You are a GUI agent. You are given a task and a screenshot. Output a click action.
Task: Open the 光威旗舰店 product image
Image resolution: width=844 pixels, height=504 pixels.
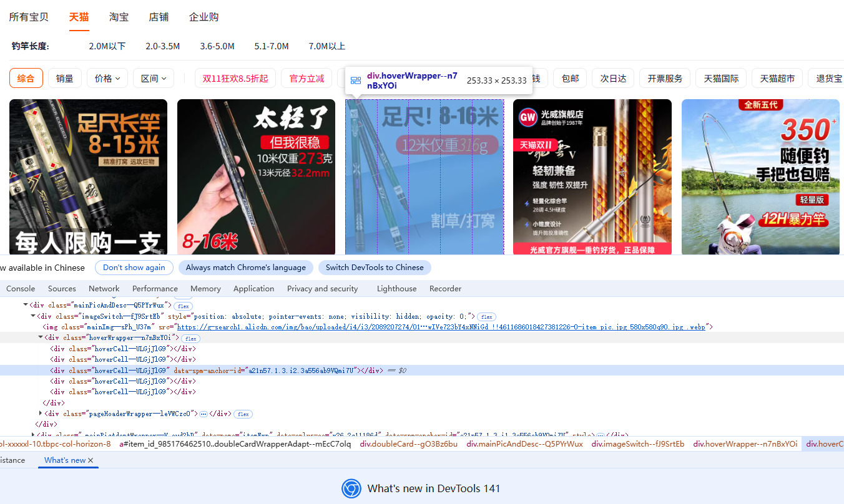[x=592, y=177]
